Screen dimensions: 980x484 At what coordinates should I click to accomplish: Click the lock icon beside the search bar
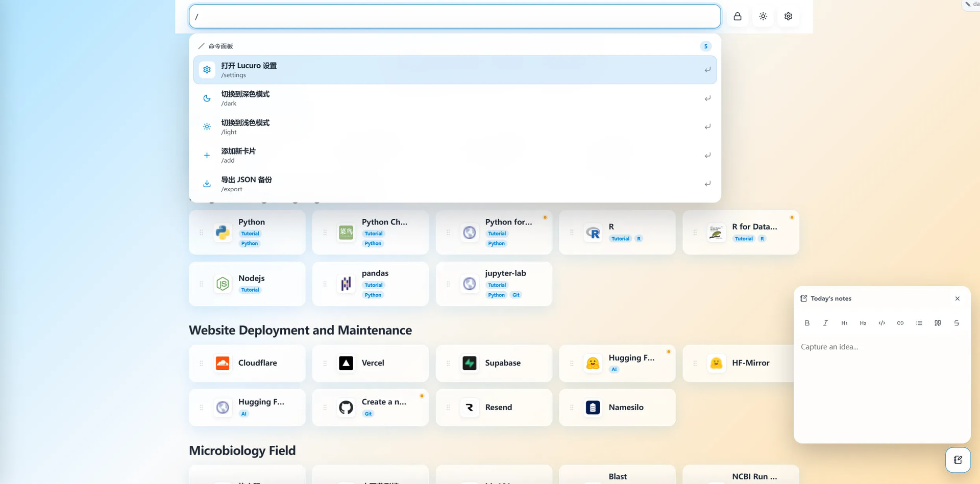(x=738, y=16)
